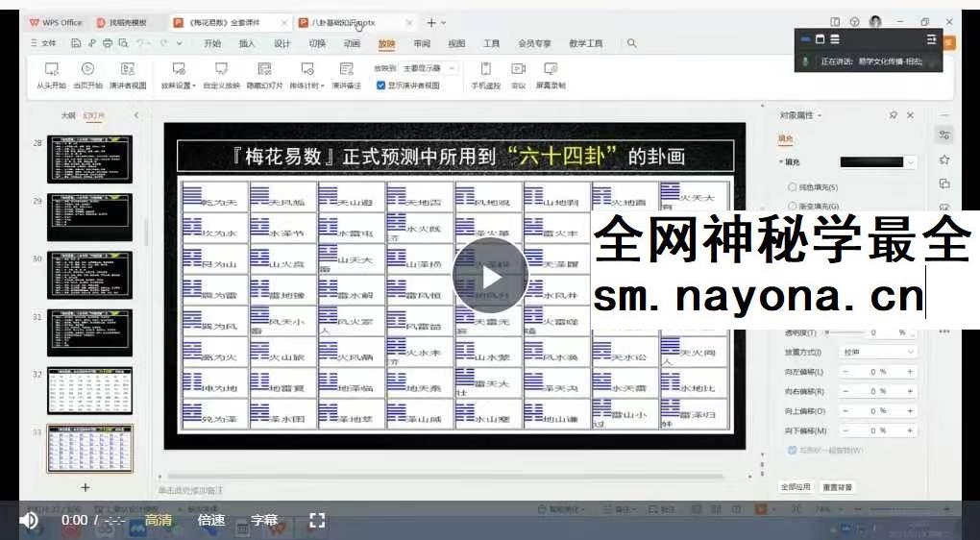Viewport: 980px width, 540px height.
Task: Click the ribbon search magnifier icon
Action: point(632,43)
